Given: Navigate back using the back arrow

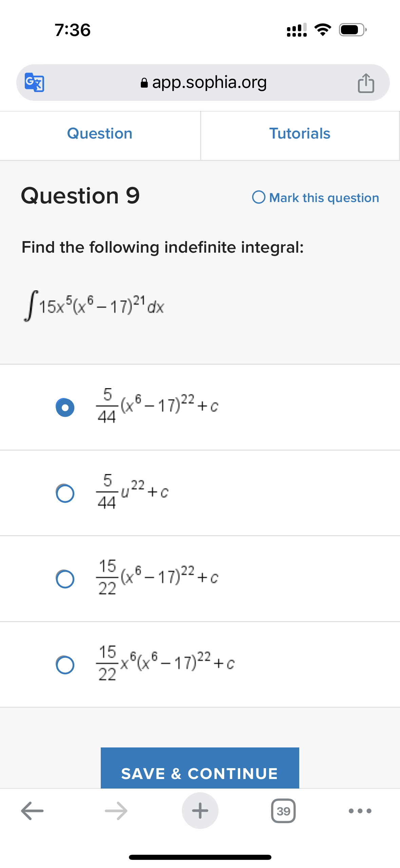Looking at the screenshot, I should point(32,811).
